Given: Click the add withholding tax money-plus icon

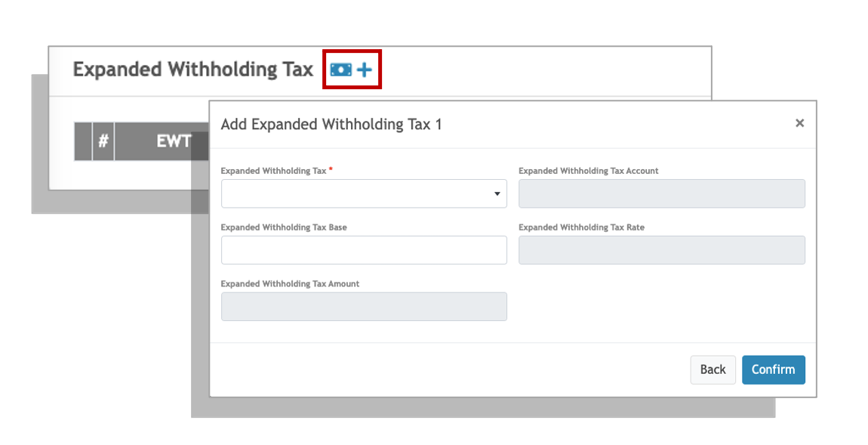Looking at the screenshot, I should (352, 70).
